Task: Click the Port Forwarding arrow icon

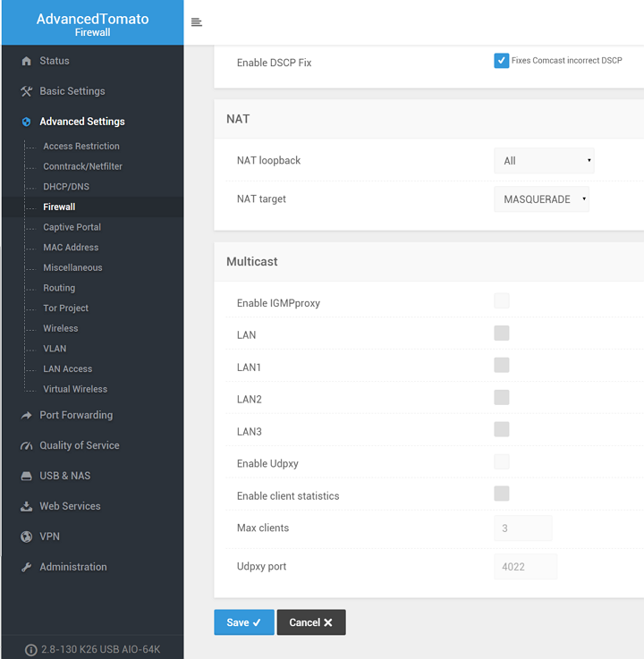Action: (27, 415)
